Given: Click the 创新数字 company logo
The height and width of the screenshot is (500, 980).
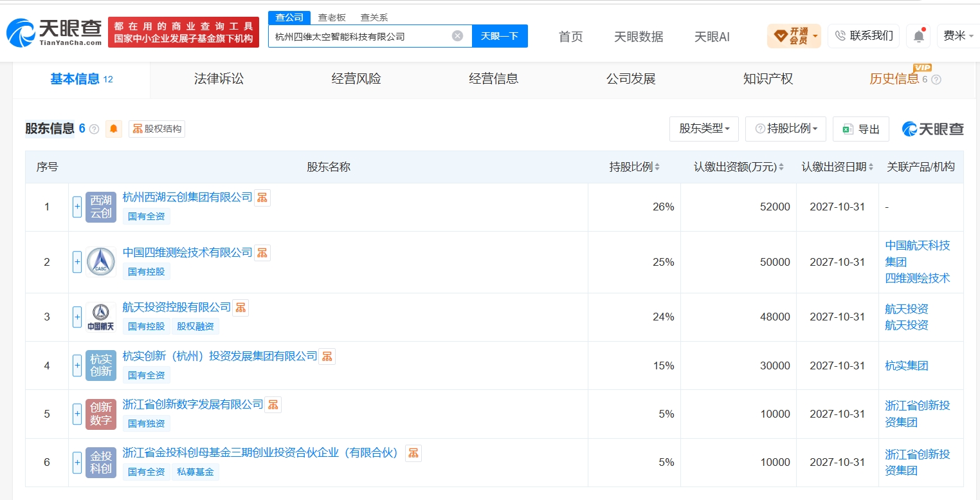Looking at the screenshot, I should (x=101, y=414).
